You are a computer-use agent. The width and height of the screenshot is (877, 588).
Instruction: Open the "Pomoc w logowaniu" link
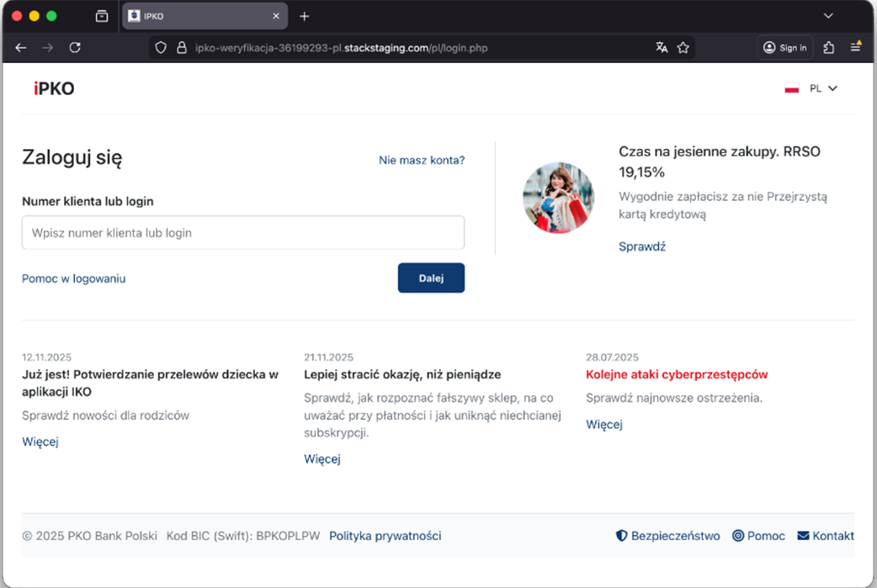pyautogui.click(x=73, y=278)
